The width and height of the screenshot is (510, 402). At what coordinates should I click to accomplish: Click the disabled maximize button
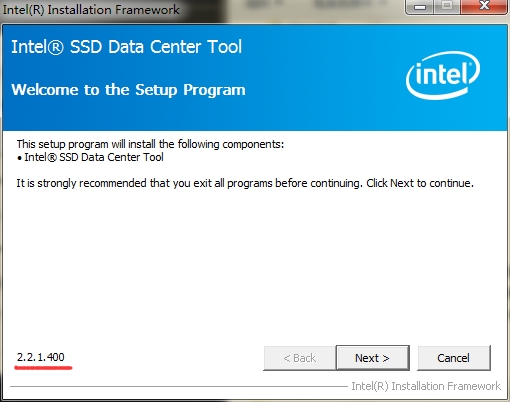point(447,6)
